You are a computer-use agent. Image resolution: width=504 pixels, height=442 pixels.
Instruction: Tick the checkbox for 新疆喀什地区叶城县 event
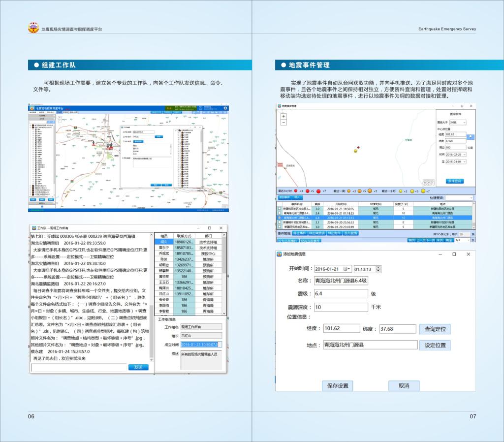pos(280,222)
